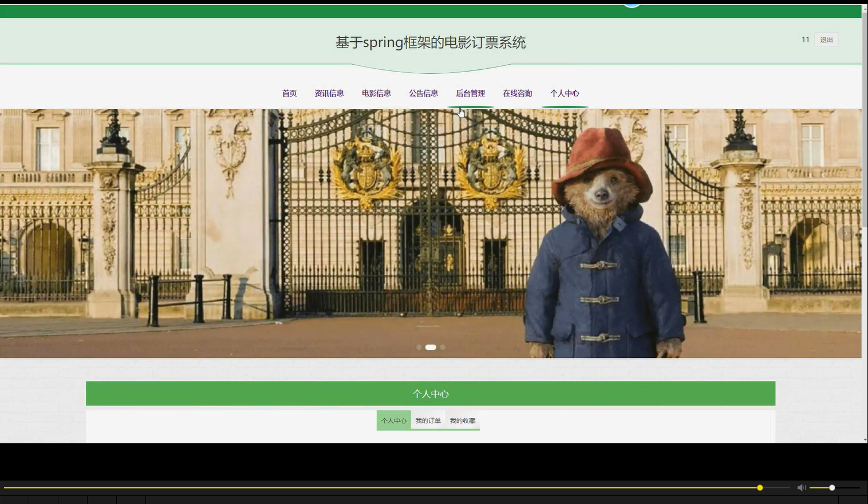Open the 电影信息 navigation item
The width and height of the screenshot is (868, 504).
[x=376, y=93]
